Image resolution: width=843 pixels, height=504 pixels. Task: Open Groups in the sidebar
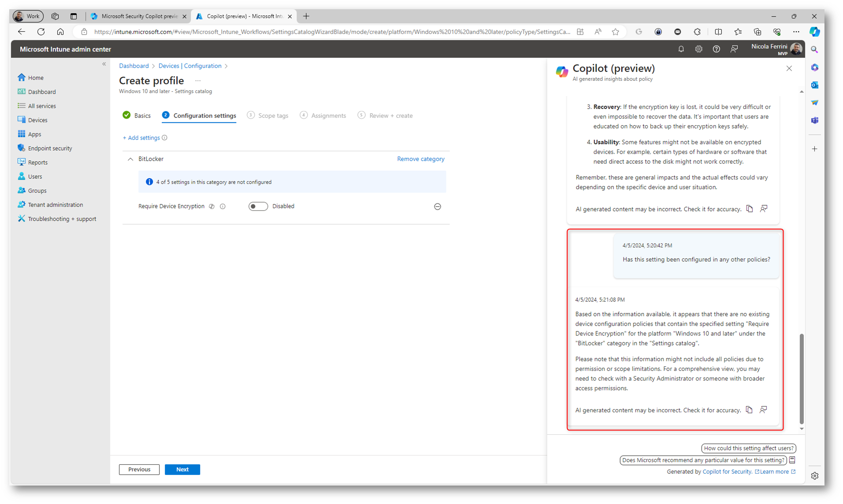click(37, 190)
